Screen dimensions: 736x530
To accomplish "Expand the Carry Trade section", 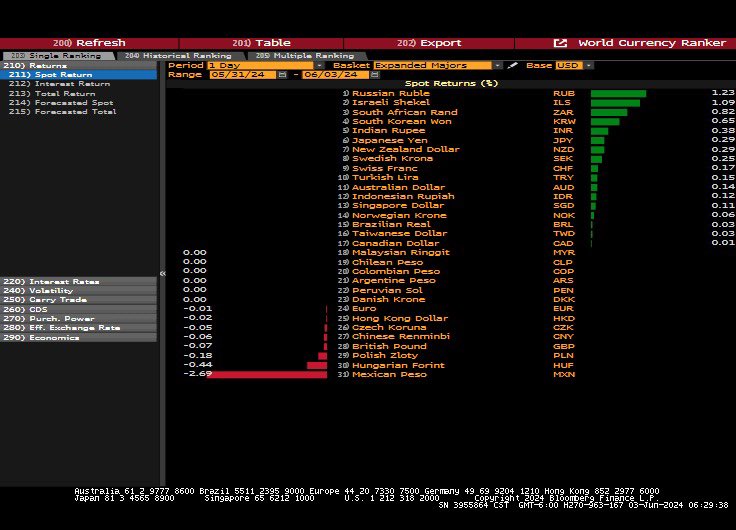I will point(78,300).
